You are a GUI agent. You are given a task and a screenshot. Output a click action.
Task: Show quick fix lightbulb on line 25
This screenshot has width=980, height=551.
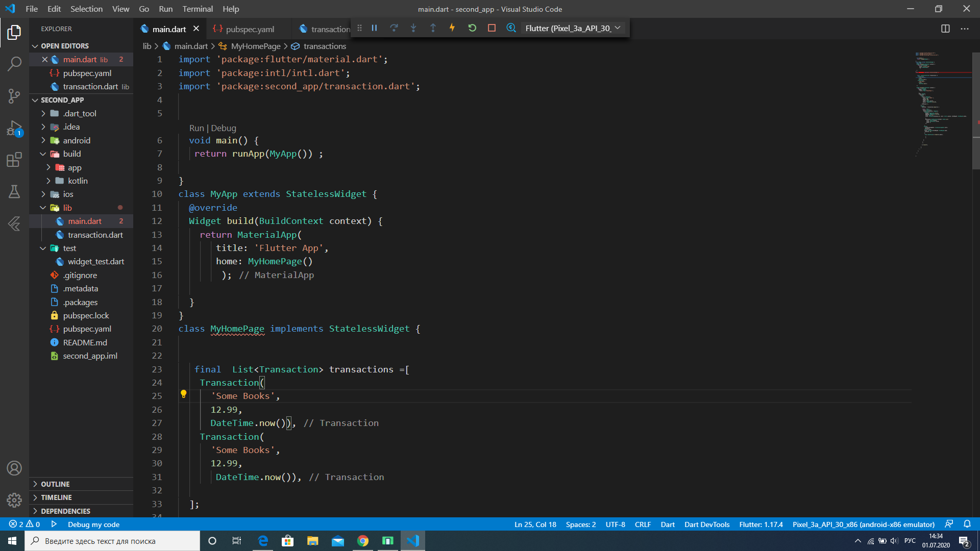pos(184,394)
